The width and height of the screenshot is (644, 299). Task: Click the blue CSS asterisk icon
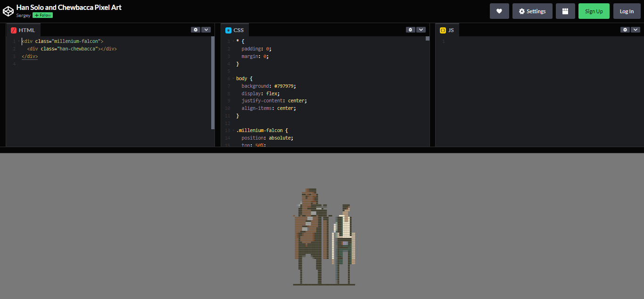coord(228,30)
